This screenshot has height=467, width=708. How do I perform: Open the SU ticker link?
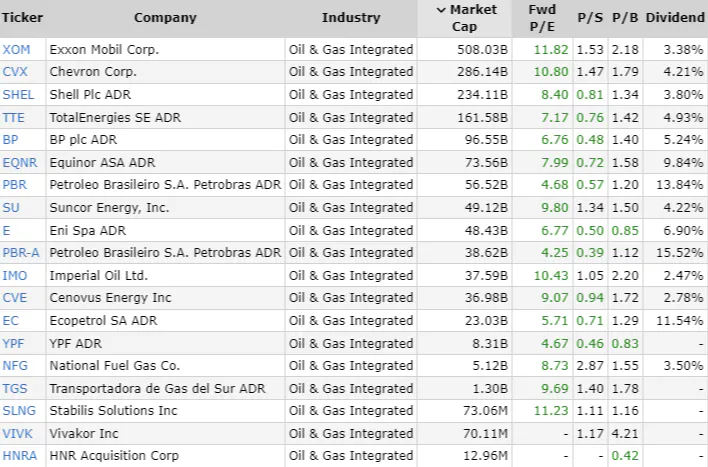click(x=11, y=207)
